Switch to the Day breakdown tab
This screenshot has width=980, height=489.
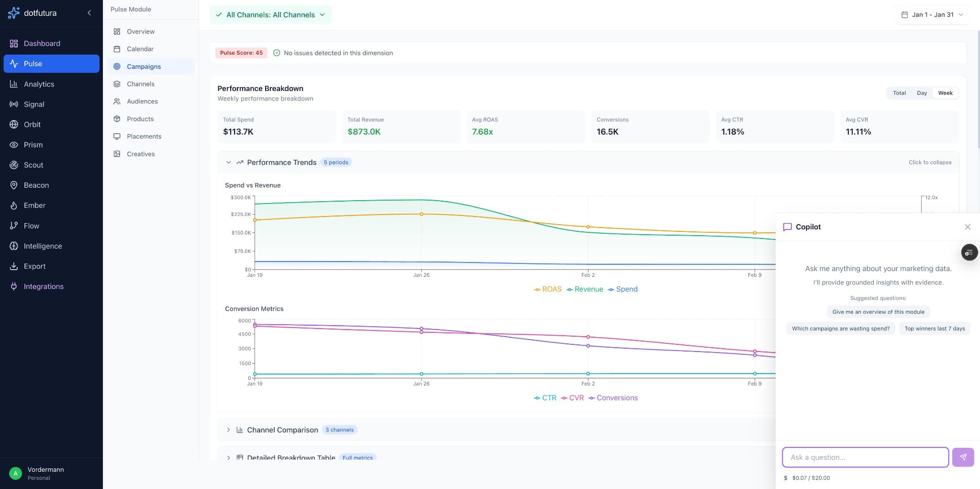click(921, 93)
